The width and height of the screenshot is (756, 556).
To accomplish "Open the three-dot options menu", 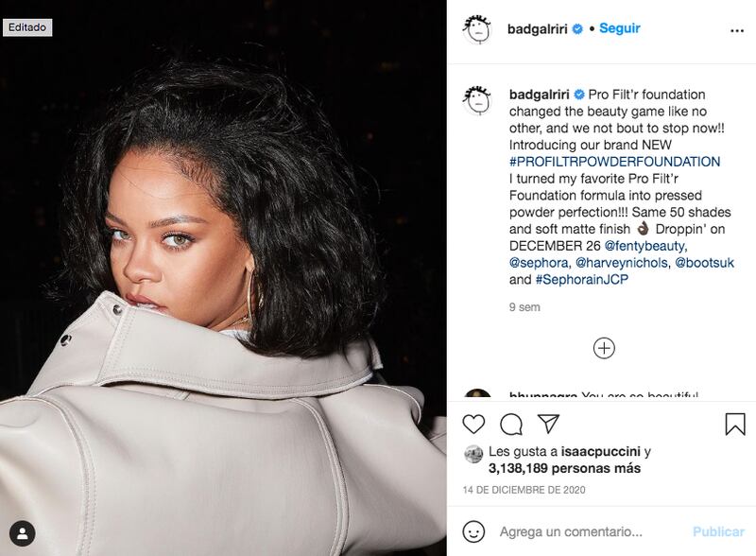I will coord(737,30).
